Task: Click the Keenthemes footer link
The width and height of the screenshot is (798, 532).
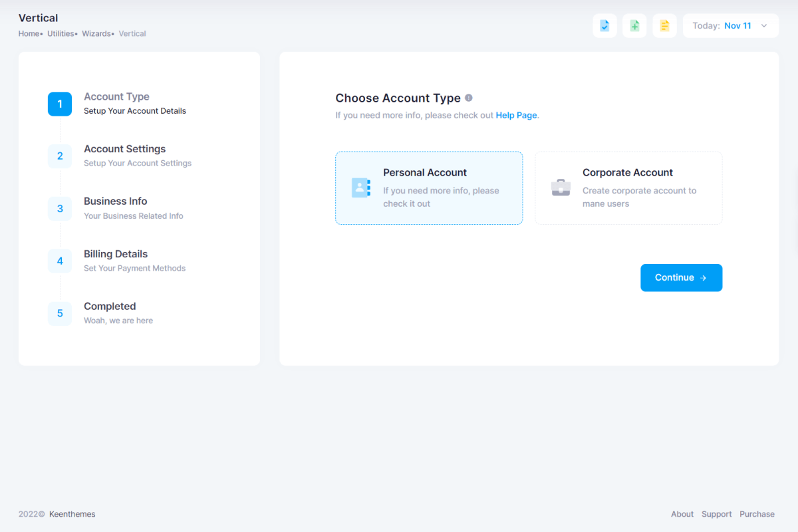Action: pyautogui.click(x=72, y=514)
